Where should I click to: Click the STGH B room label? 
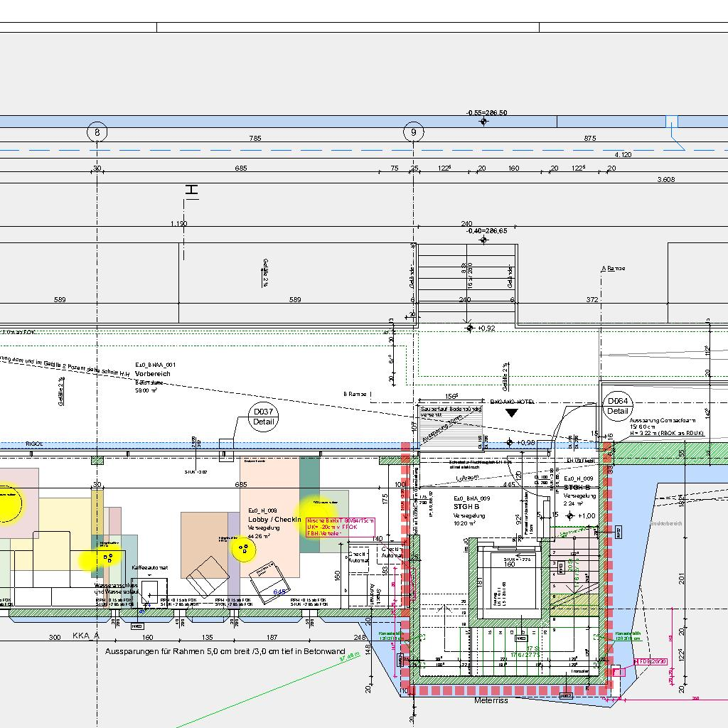click(466, 507)
